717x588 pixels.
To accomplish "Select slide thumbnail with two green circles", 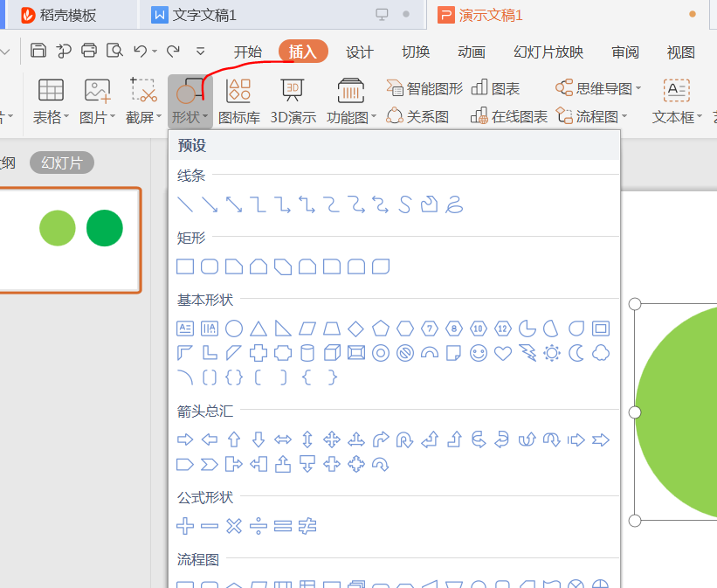I will (x=69, y=239).
